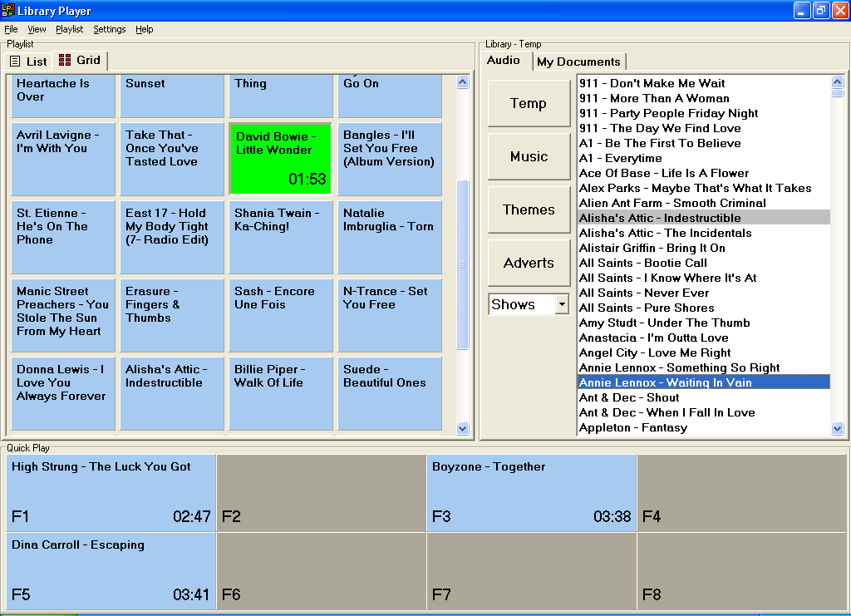Select '911 - Party People Friday Night' in library
This screenshot has height=616, width=851.
click(x=704, y=113)
